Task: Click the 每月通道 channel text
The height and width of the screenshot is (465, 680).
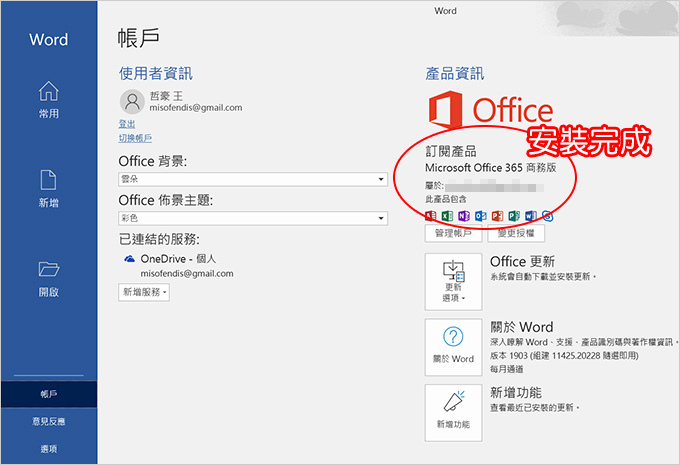Action: point(507,369)
